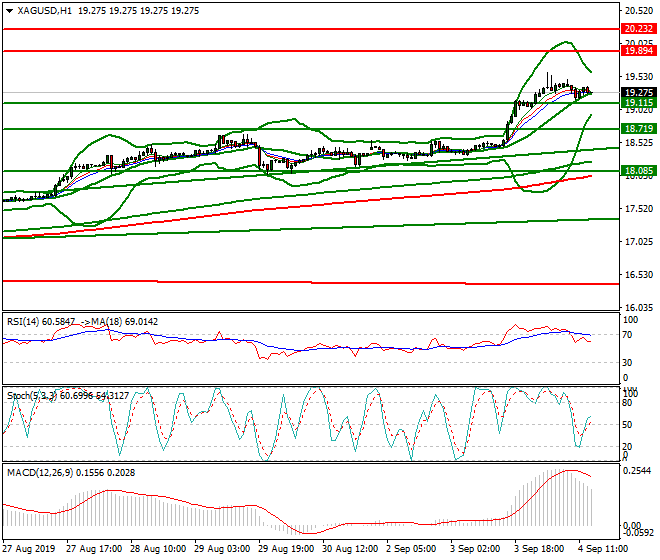Click the green 19.115 support level label
The width and height of the screenshot is (660, 560).
click(639, 103)
